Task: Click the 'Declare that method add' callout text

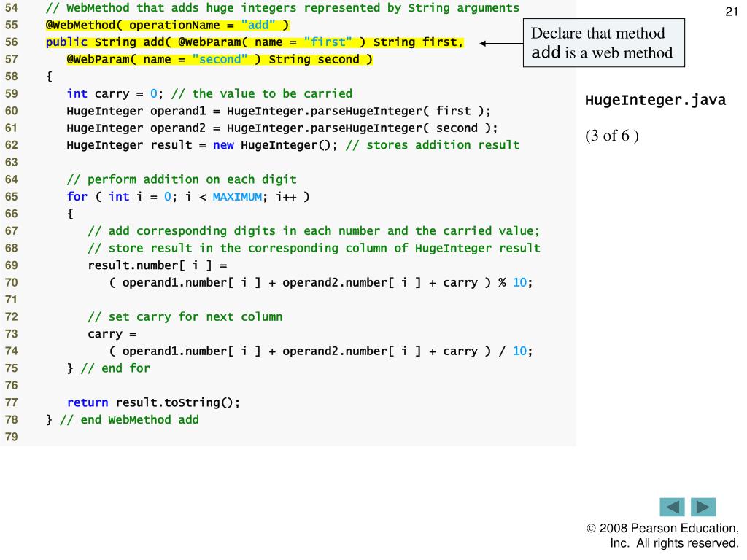Action: 603,43
